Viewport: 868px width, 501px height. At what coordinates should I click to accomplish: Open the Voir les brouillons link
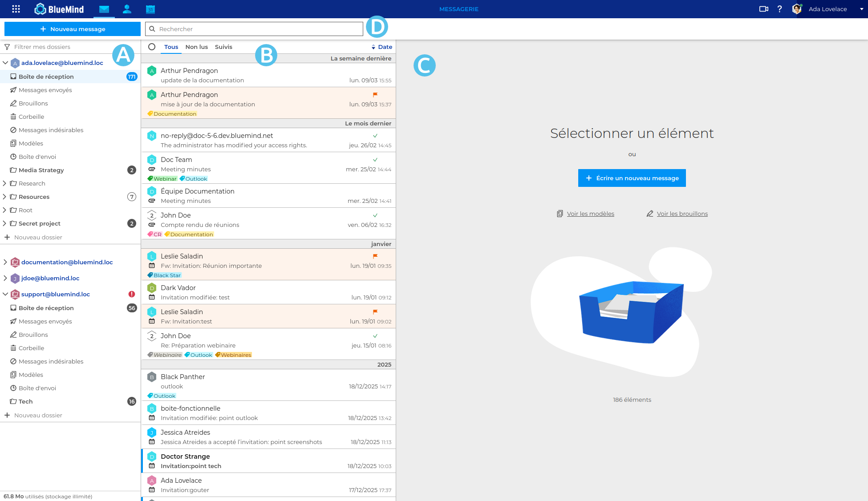pyautogui.click(x=682, y=214)
